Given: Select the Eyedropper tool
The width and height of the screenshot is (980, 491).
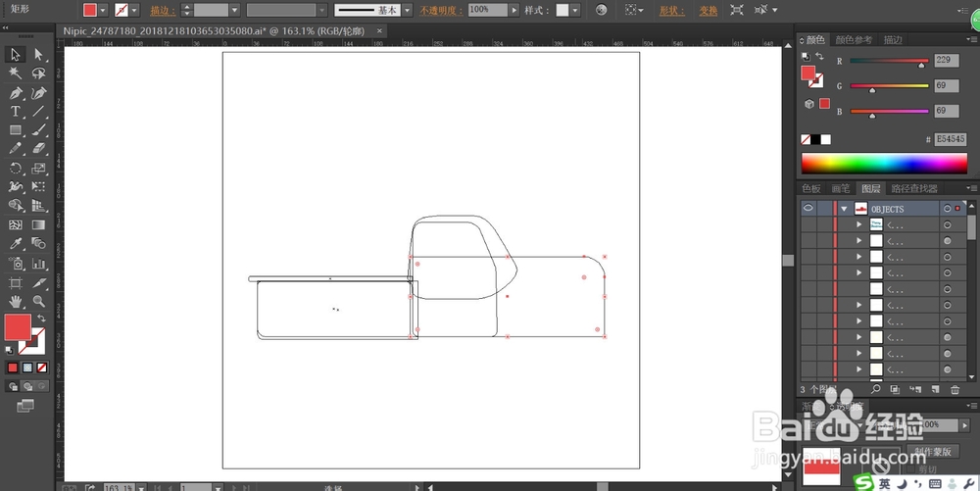Looking at the screenshot, I should point(15,244).
